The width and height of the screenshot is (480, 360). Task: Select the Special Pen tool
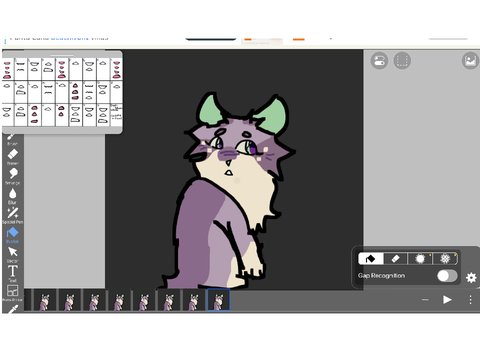[x=13, y=215]
